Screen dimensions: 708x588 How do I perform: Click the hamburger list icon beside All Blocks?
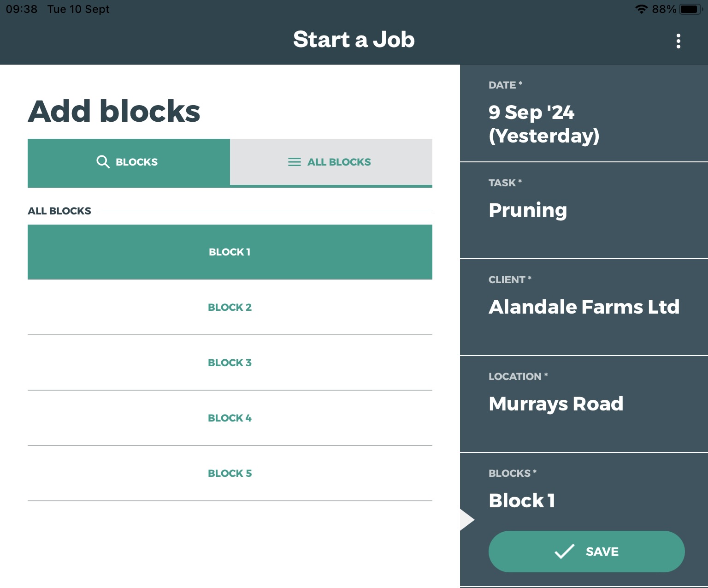(294, 162)
